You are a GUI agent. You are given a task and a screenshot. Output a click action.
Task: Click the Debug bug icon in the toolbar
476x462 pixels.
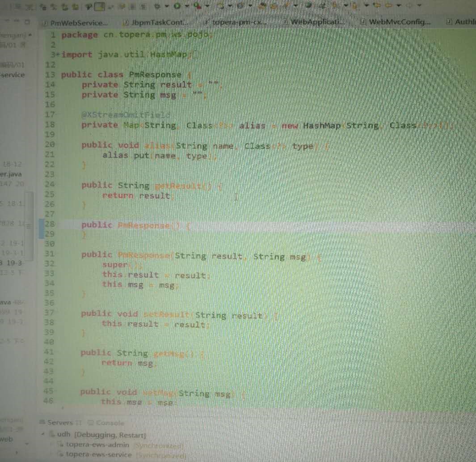[x=157, y=6]
